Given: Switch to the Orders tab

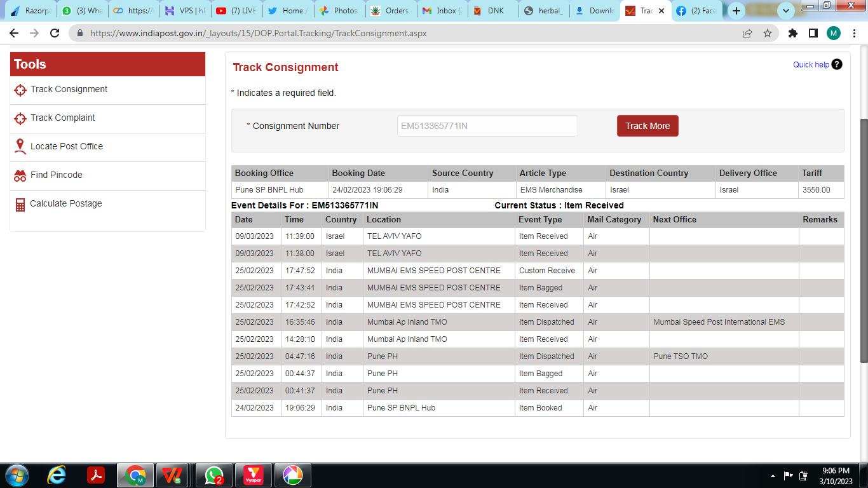Looking at the screenshot, I should (x=390, y=11).
